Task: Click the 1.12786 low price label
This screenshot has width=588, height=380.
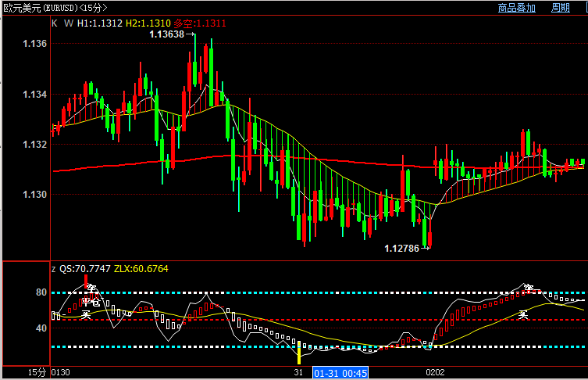Action: 402,249
